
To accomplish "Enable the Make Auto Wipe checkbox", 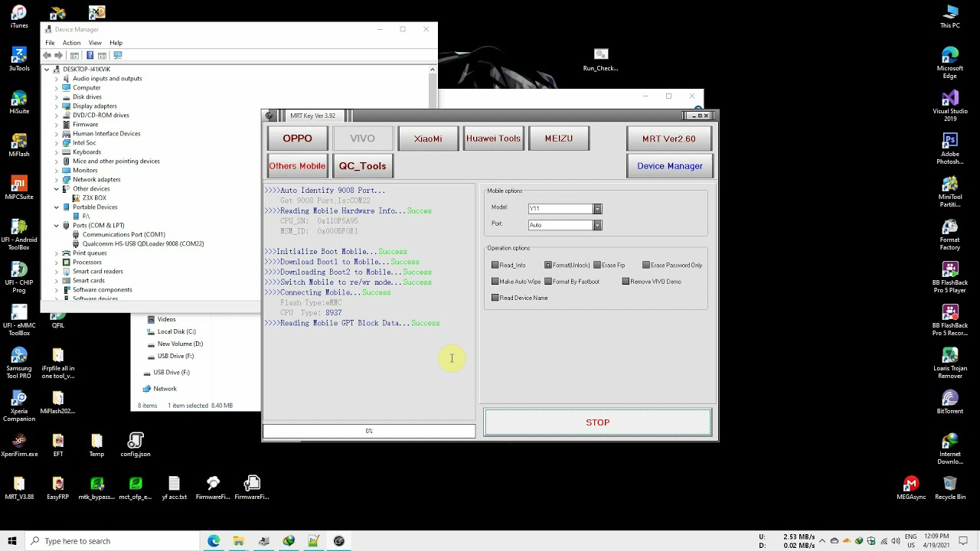I will (x=495, y=282).
